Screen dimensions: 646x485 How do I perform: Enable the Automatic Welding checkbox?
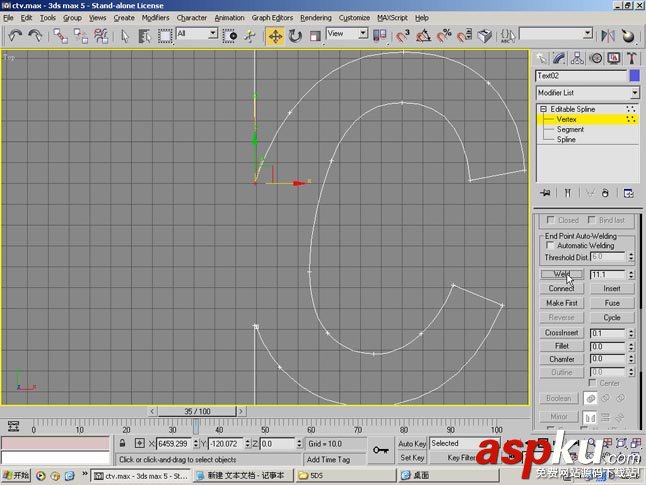pos(550,245)
